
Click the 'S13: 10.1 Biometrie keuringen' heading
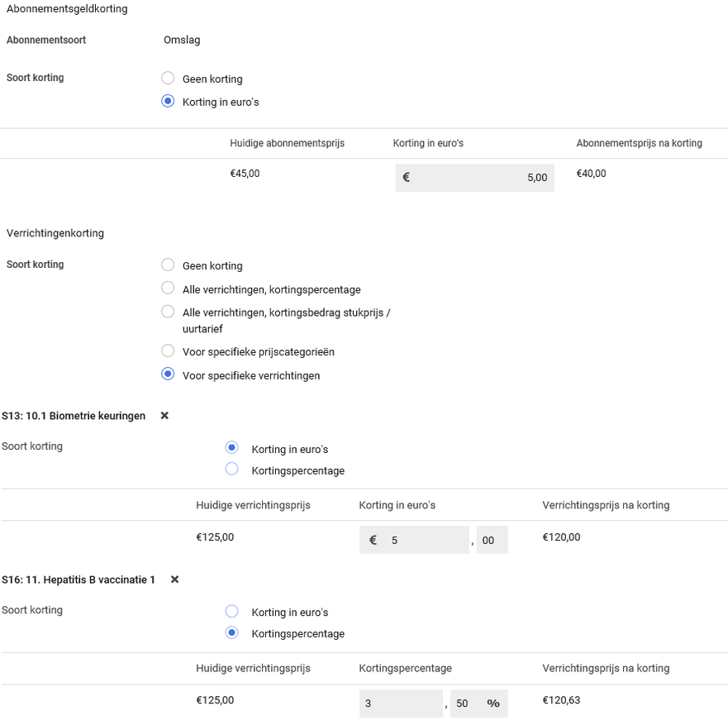(74, 416)
